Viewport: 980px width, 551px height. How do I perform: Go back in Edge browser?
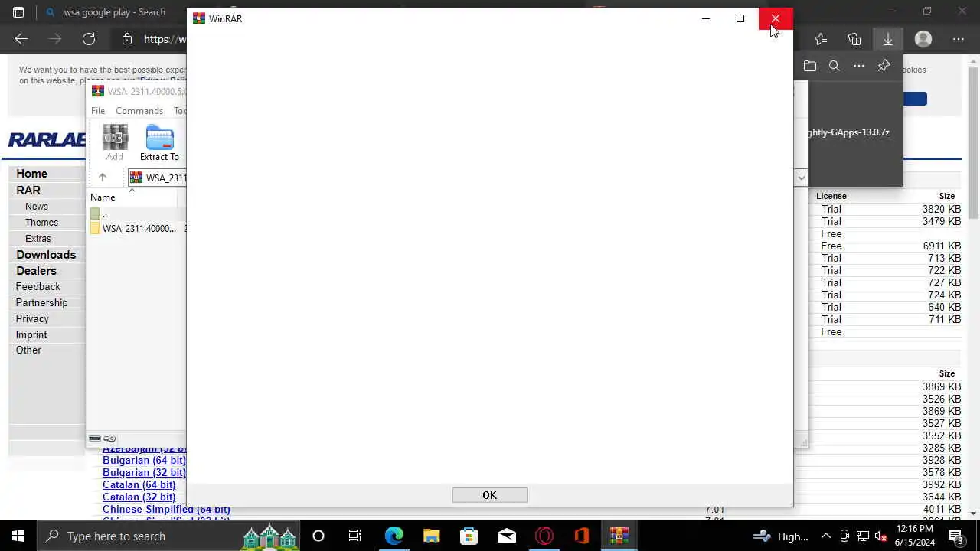(21, 39)
